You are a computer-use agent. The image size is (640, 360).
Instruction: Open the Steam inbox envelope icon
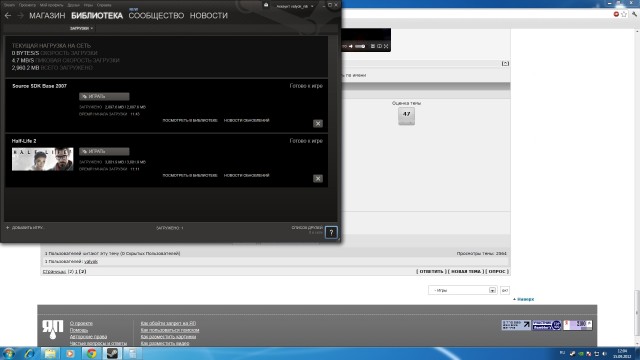point(266,5)
